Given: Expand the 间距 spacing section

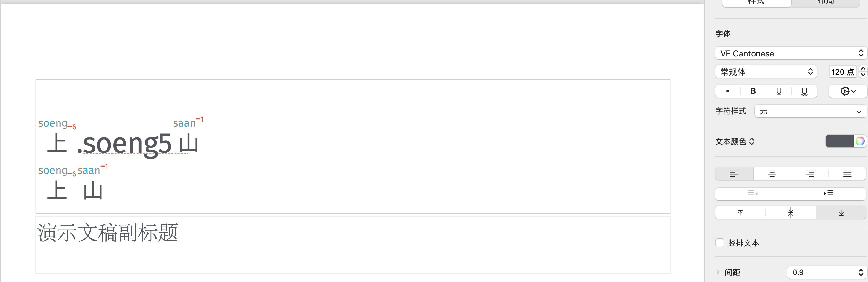Looking at the screenshot, I should (718, 272).
